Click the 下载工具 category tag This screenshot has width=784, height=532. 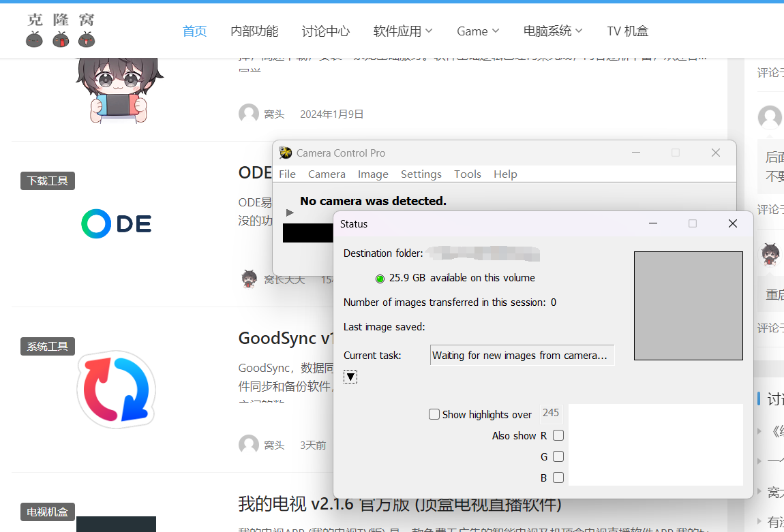(x=48, y=181)
